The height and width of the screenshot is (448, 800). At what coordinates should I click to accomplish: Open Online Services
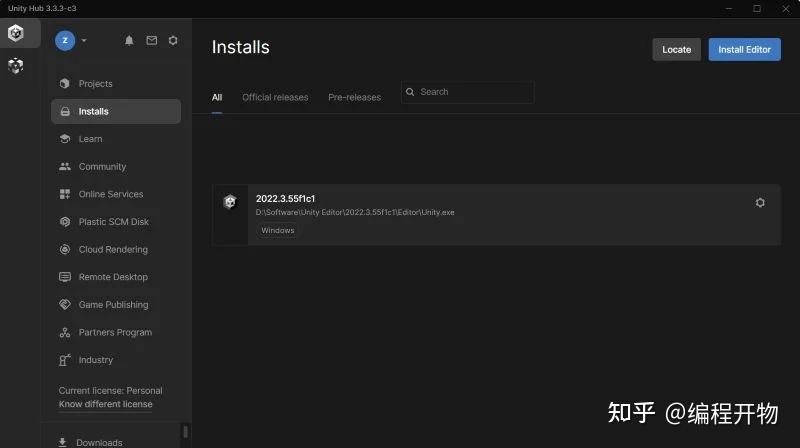click(116, 194)
